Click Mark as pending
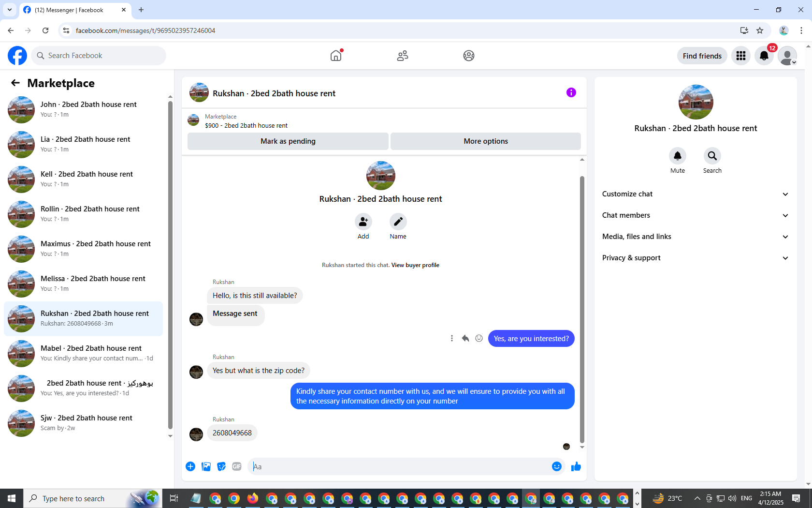The height and width of the screenshot is (508, 812). pos(288,141)
